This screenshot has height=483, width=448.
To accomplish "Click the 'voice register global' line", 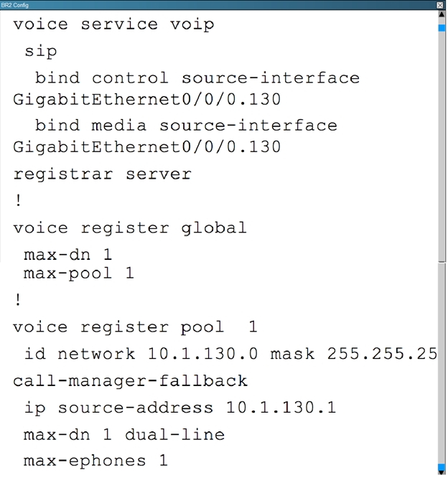I will pos(130,228).
